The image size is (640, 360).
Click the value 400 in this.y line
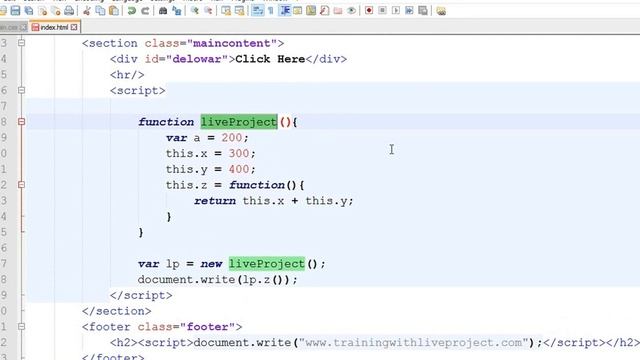coord(239,169)
